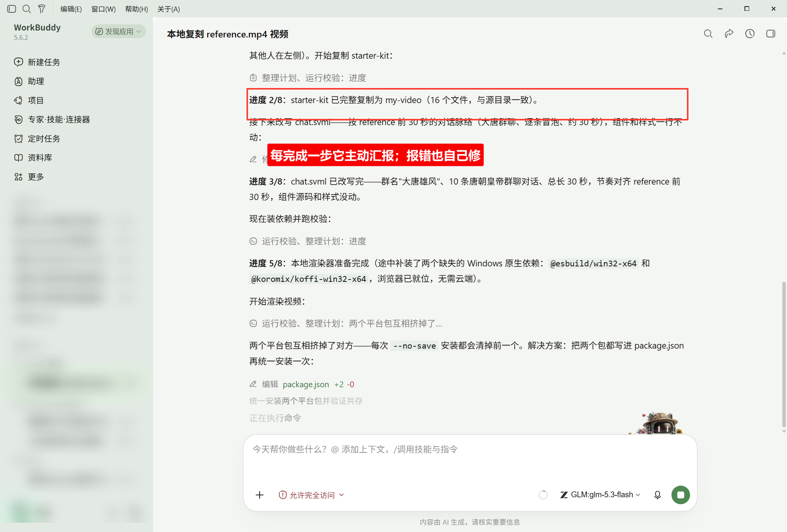The height and width of the screenshot is (532, 787).
Task: Open the 帮助(H) menu
Action: pos(137,9)
